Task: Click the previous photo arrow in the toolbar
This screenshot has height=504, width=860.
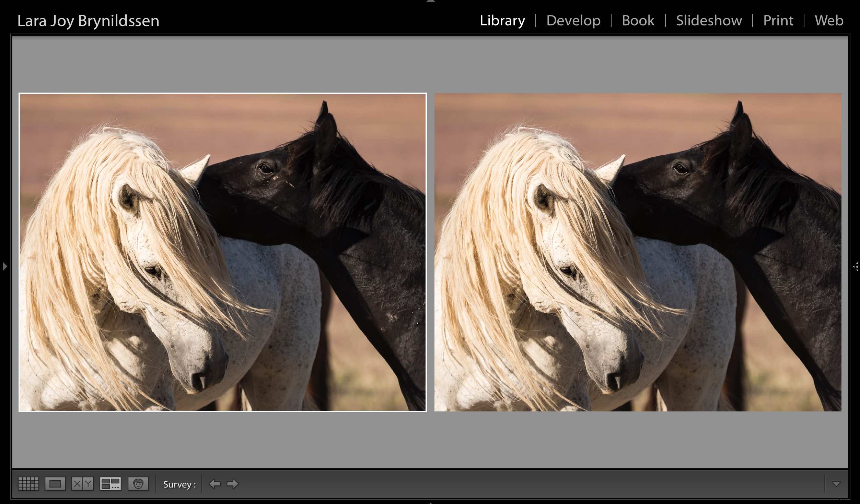Action: (215, 484)
